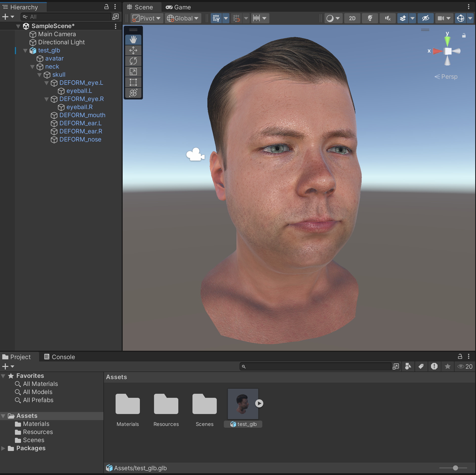Select Directional Light in the hierarchy

click(x=61, y=42)
